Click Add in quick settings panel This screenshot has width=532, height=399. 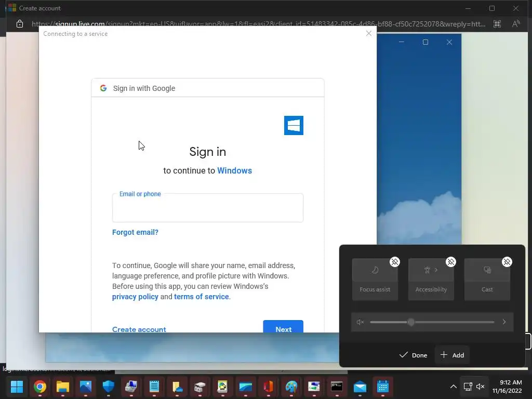[x=452, y=355]
